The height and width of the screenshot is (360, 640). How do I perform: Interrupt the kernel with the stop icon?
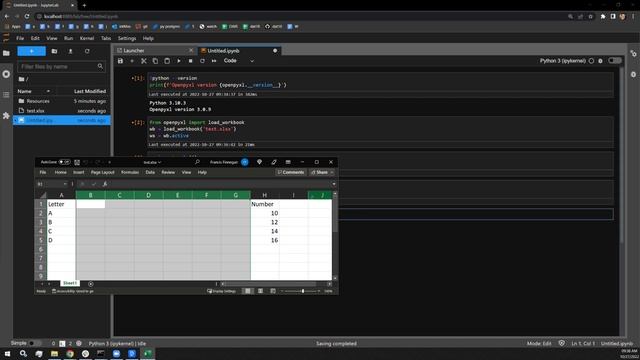click(190, 61)
